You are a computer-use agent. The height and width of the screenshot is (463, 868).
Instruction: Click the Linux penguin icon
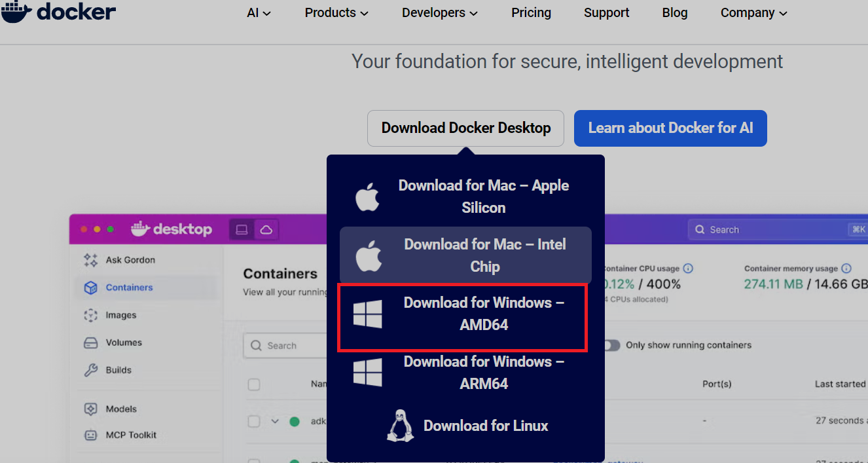coord(401,426)
